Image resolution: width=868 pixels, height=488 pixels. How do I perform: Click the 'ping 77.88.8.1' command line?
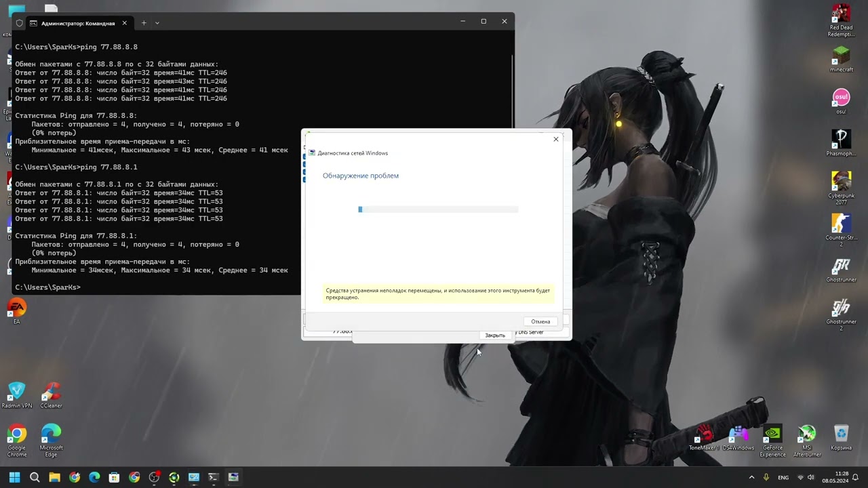[x=76, y=167]
